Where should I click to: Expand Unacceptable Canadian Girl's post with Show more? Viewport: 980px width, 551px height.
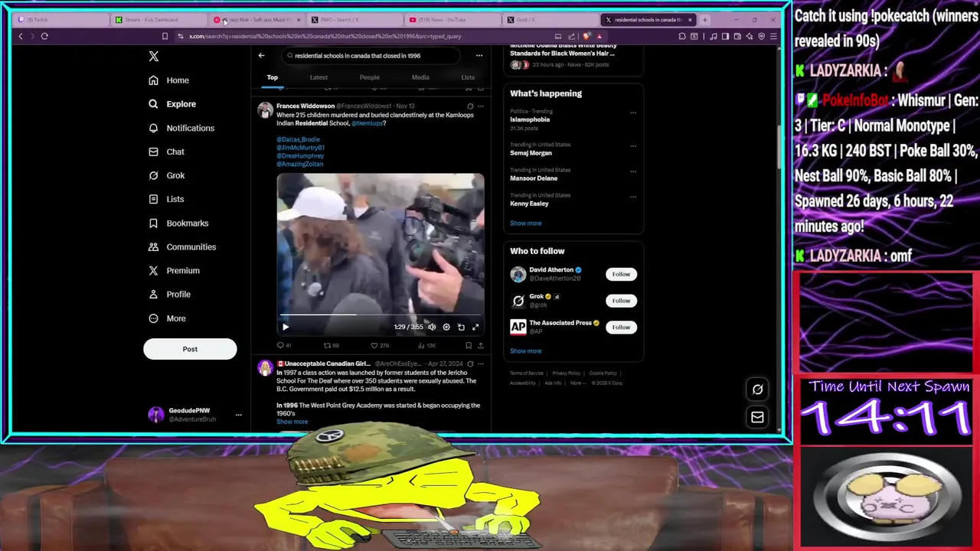pos(292,422)
